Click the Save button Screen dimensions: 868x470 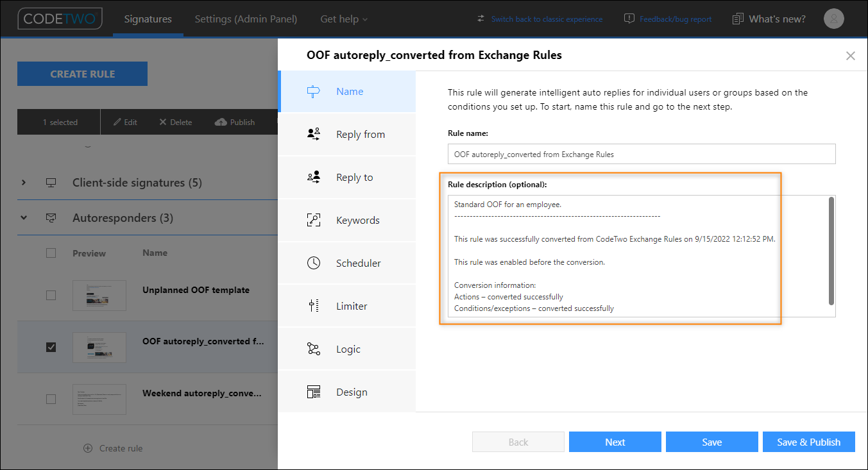[x=712, y=442]
